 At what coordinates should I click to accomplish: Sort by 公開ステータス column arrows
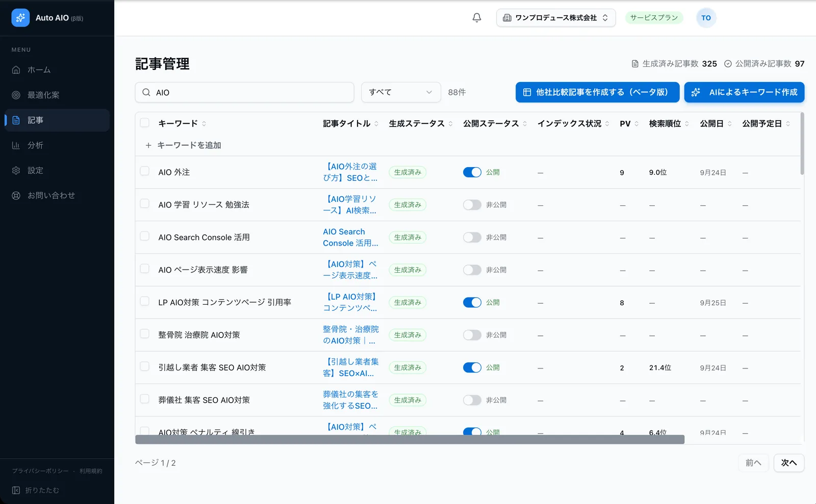point(525,124)
